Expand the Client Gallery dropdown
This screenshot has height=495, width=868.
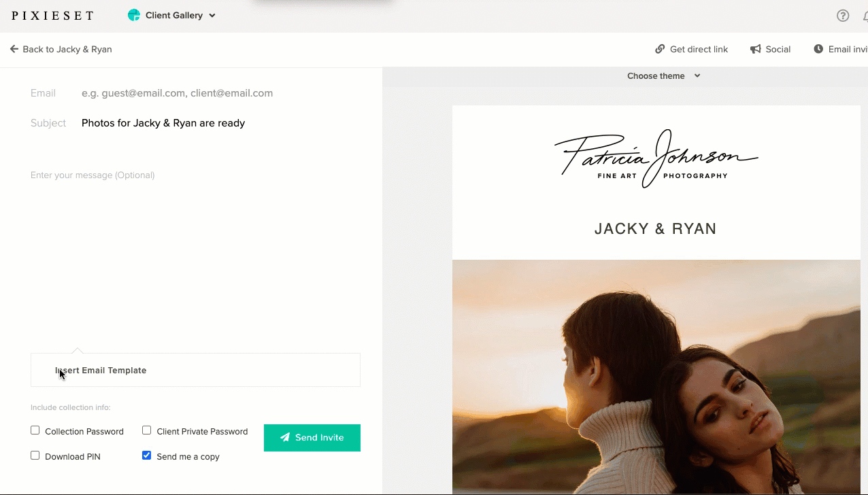click(x=172, y=15)
